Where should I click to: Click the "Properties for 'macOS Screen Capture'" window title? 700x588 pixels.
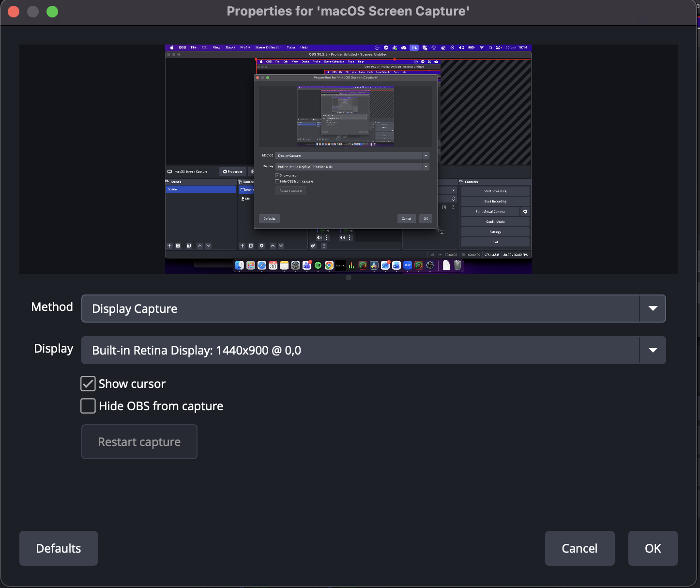point(348,11)
